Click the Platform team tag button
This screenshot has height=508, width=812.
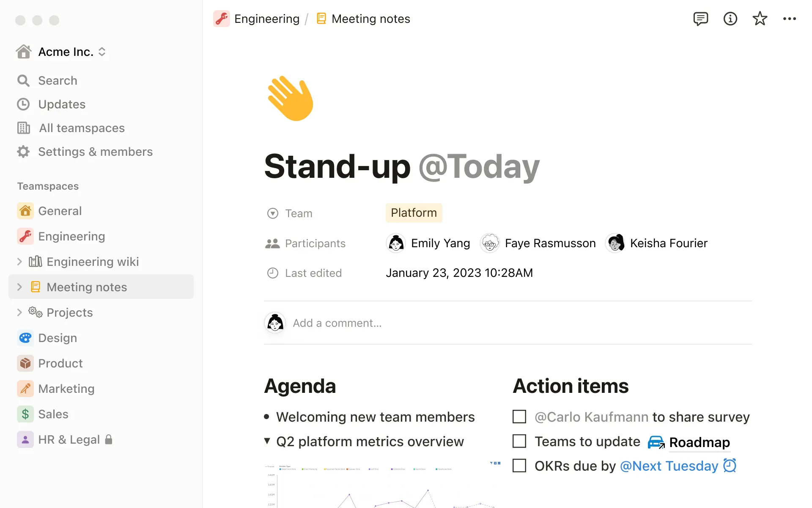click(414, 213)
